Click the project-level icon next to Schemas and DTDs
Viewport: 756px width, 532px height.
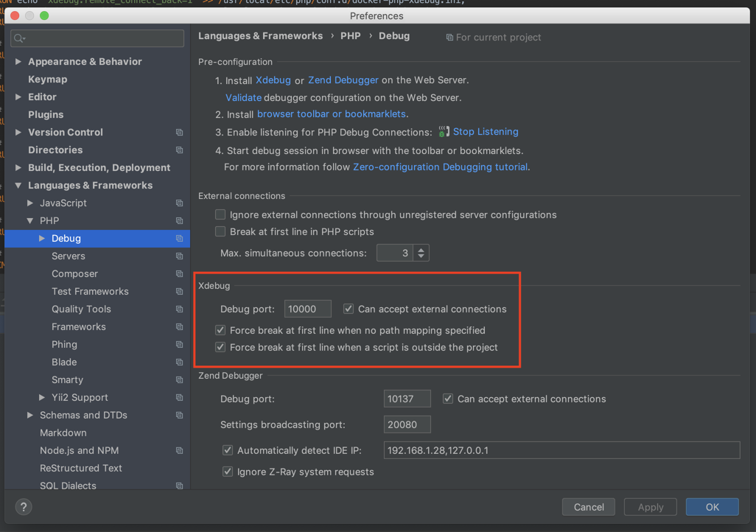click(x=179, y=416)
